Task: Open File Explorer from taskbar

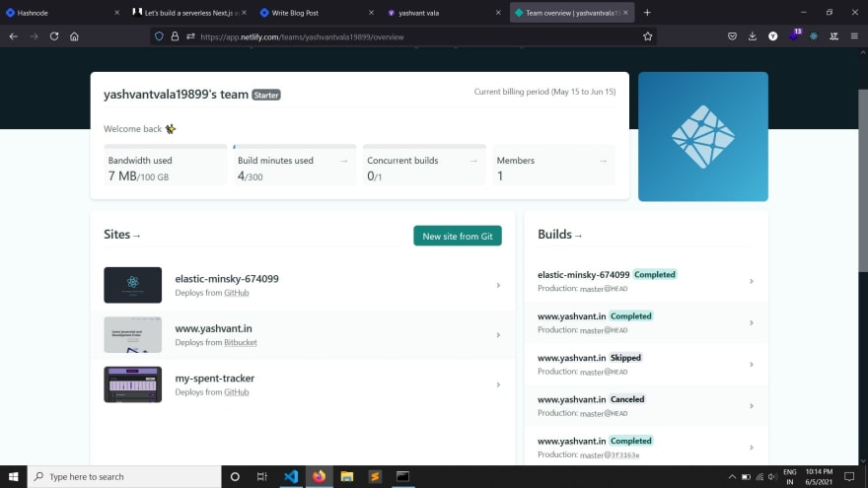Action: (347, 476)
